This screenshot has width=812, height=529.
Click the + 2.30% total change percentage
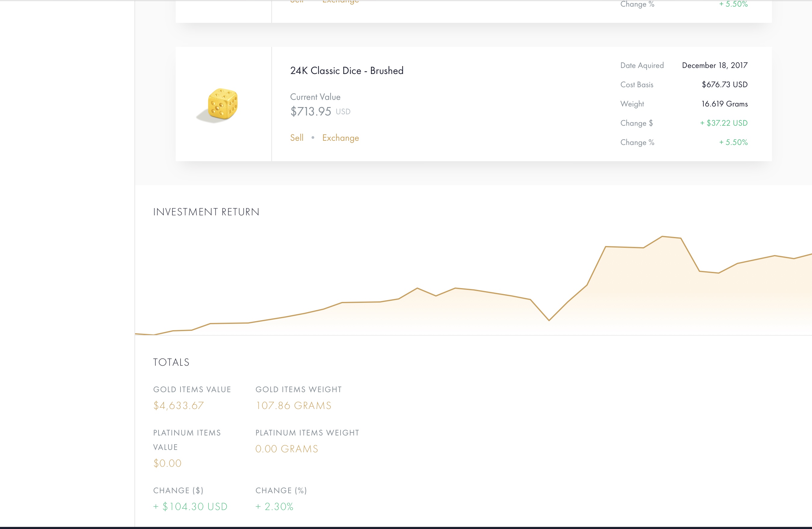click(274, 506)
